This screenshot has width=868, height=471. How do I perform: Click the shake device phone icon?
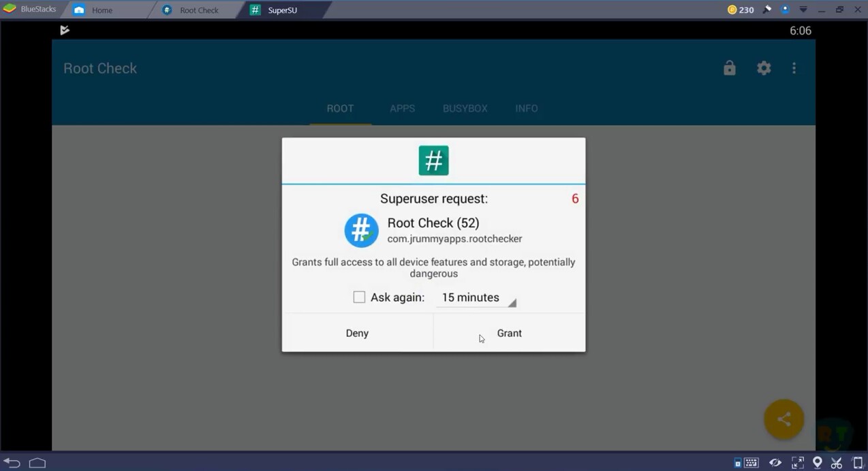coord(858,463)
